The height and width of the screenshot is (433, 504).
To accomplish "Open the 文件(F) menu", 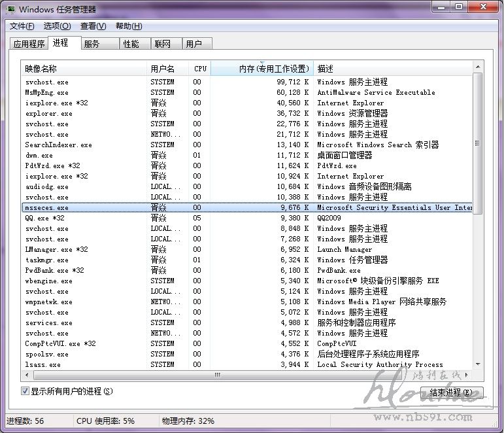I will click(22, 26).
